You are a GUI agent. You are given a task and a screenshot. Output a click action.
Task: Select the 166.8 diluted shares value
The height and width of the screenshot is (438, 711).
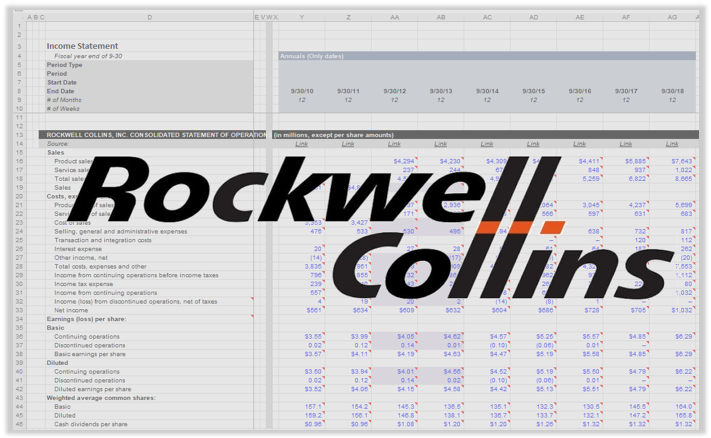[x=684, y=415]
